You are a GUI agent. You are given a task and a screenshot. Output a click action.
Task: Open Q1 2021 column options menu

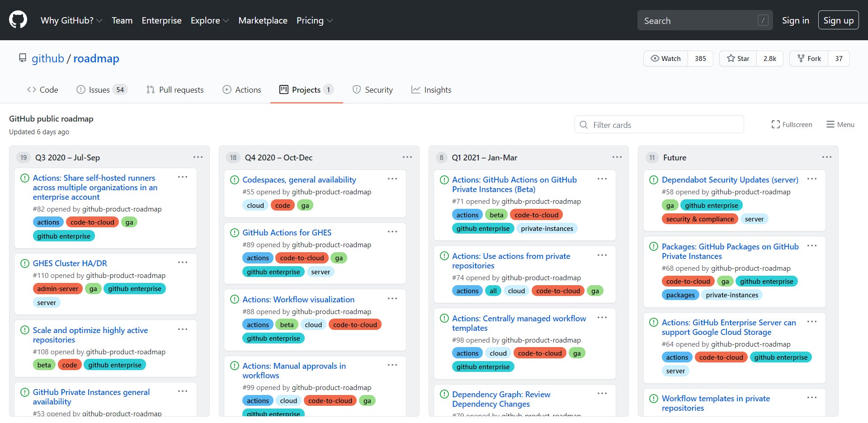[617, 157]
